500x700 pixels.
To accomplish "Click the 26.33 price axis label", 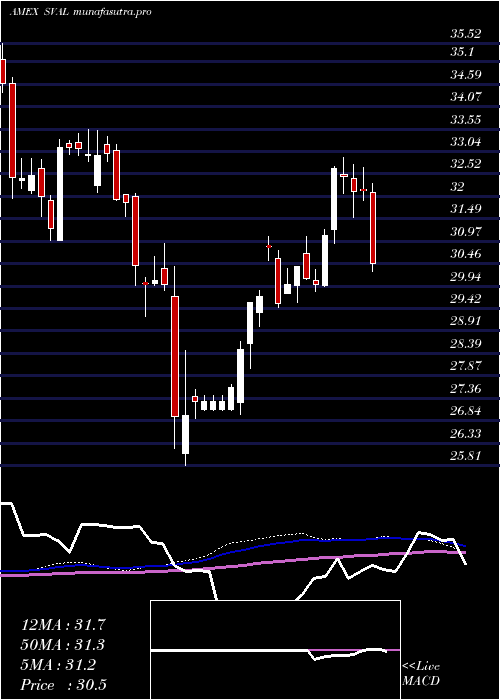I will [466, 433].
